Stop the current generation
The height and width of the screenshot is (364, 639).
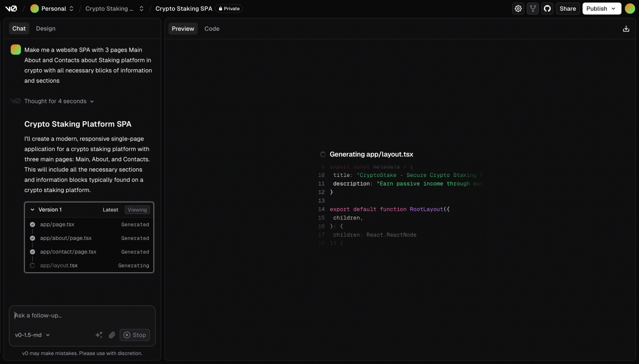tap(135, 335)
